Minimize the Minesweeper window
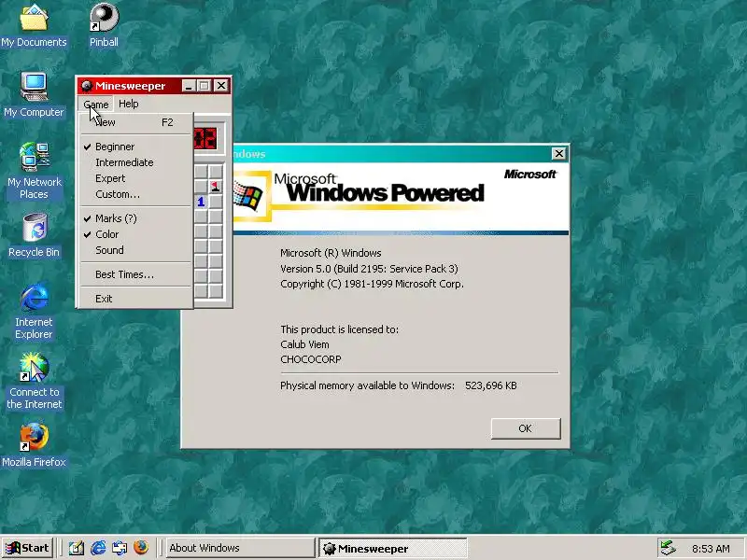747x560 pixels. click(190, 86)
